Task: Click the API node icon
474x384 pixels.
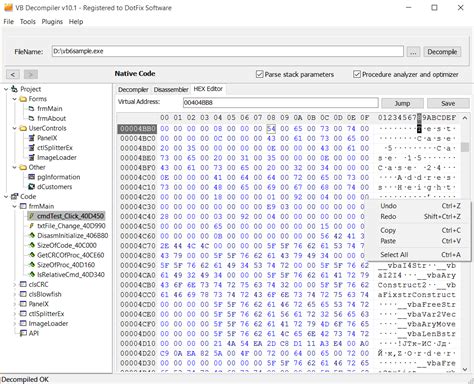Action: click(x=23, y=333)
